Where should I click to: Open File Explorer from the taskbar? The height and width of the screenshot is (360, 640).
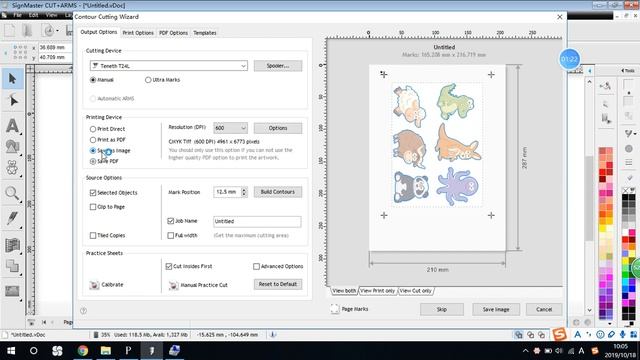(106, 351)
